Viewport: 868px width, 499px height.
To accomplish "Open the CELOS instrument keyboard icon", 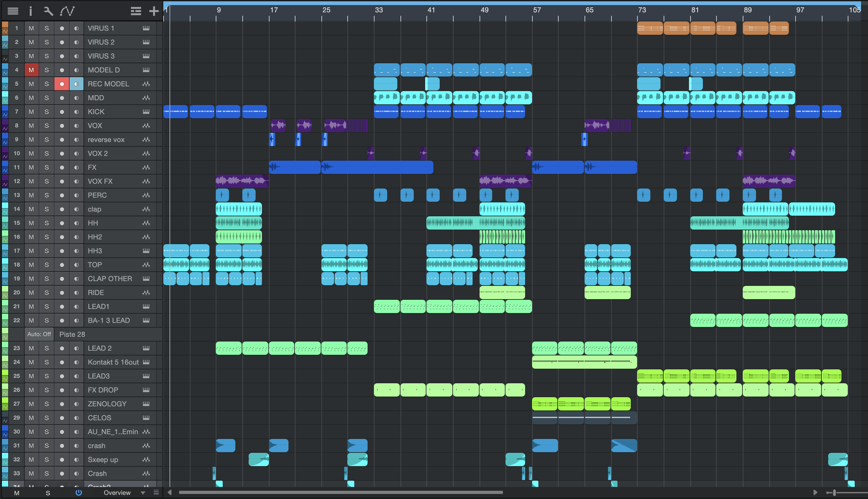I will pos(146,418).
